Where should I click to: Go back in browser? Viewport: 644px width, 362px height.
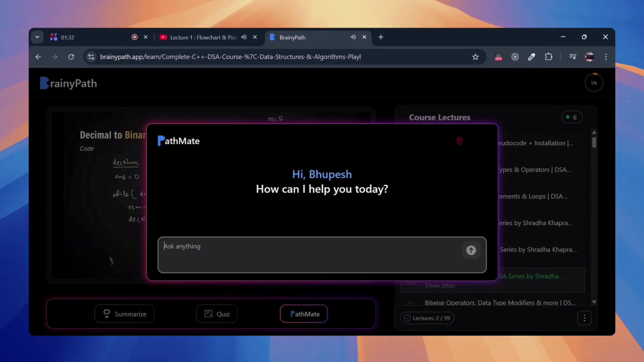click(38, 57)
